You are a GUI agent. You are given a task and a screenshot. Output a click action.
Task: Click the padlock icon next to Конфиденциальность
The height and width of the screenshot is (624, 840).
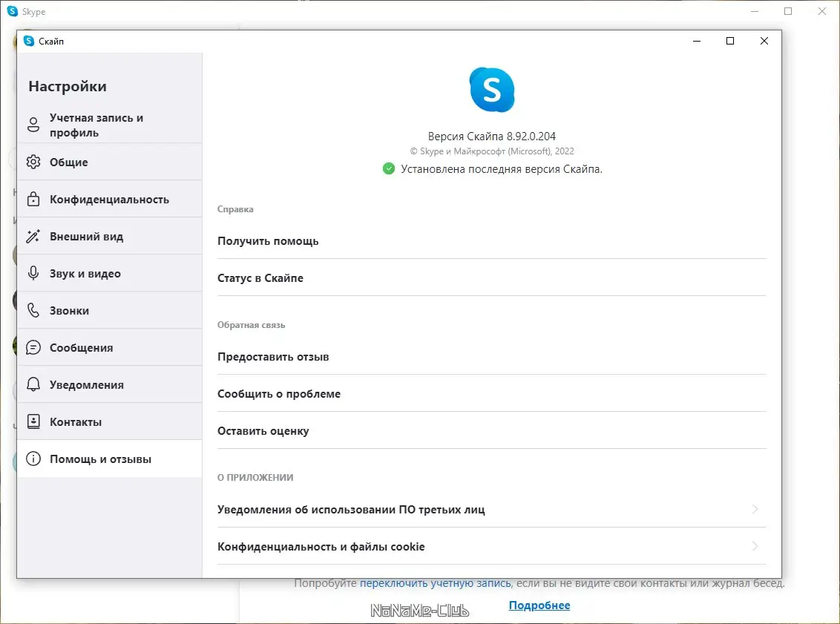click(x=33, y=199)
